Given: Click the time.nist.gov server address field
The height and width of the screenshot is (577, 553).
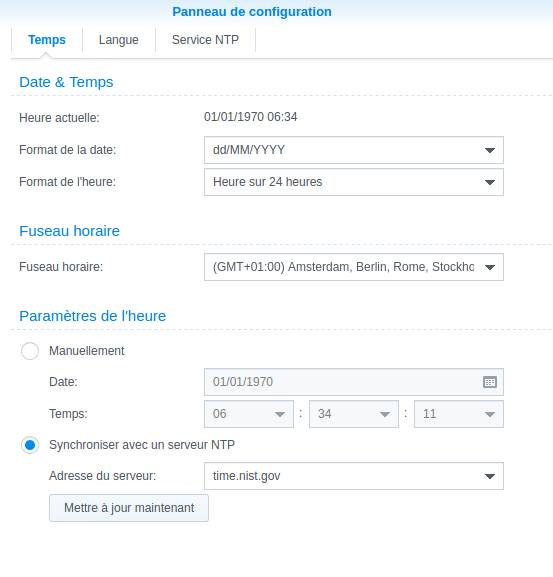Looking at the screenshot, I should [354, 476].
